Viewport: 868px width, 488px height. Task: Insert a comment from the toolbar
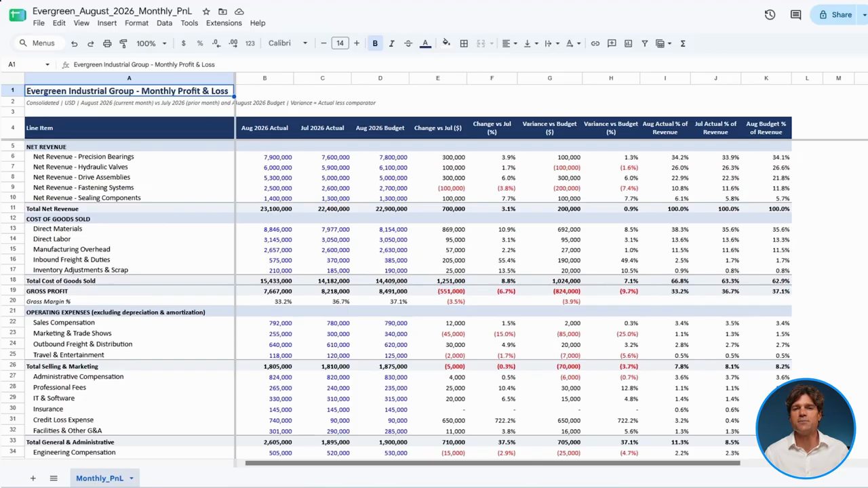[612, 43]
